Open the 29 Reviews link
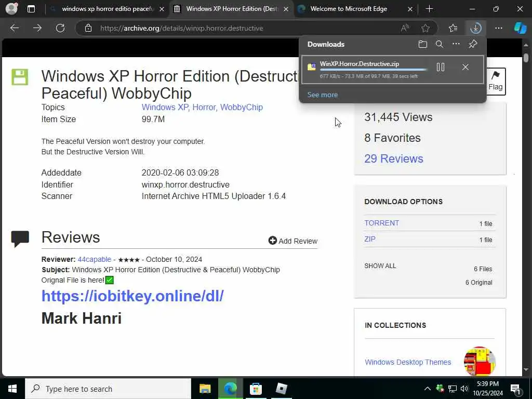This screenshot has height=399, width=532. click(x=394, y=158)
